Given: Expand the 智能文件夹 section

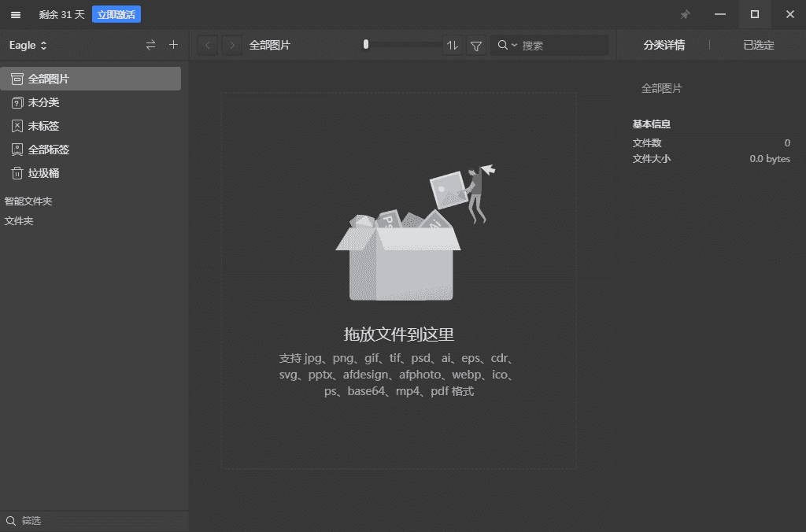Looking at the screenshot, I should (28, 201).
